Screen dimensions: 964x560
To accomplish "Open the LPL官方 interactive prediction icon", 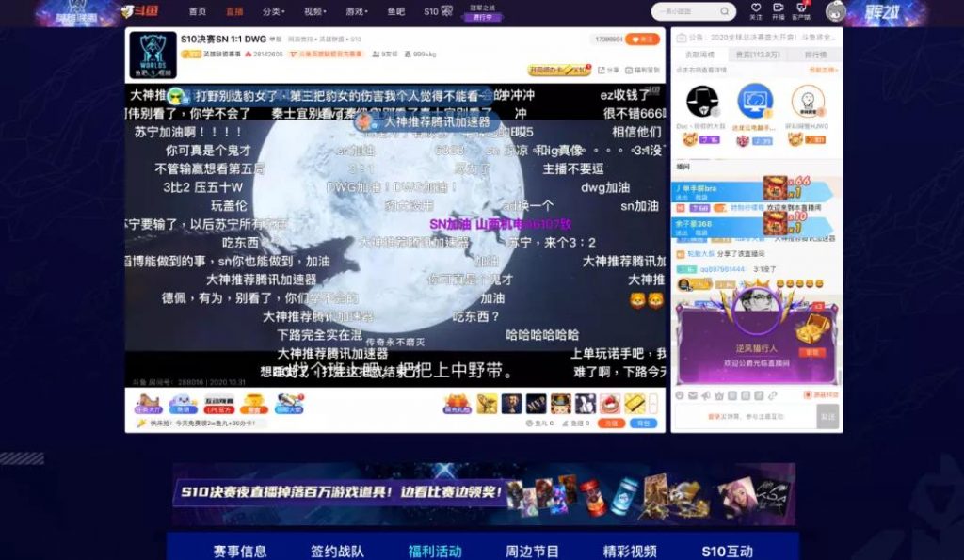I will click(x=218, y=404).
